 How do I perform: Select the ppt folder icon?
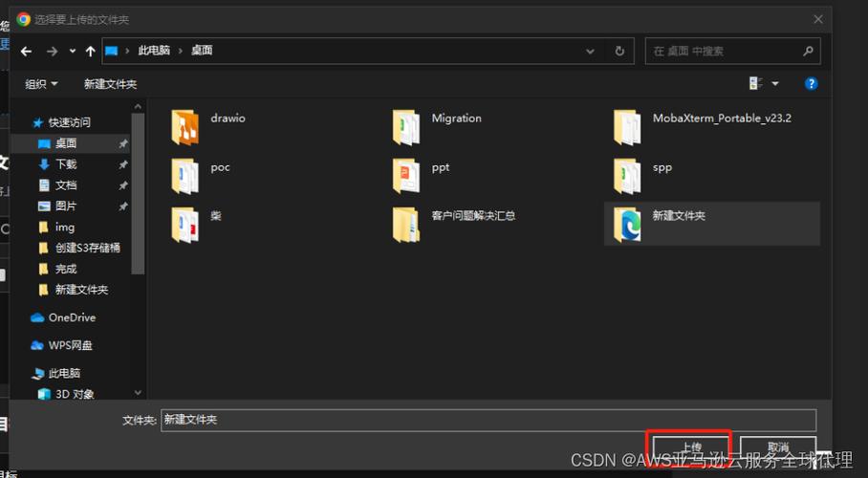(x=405, y=176)
